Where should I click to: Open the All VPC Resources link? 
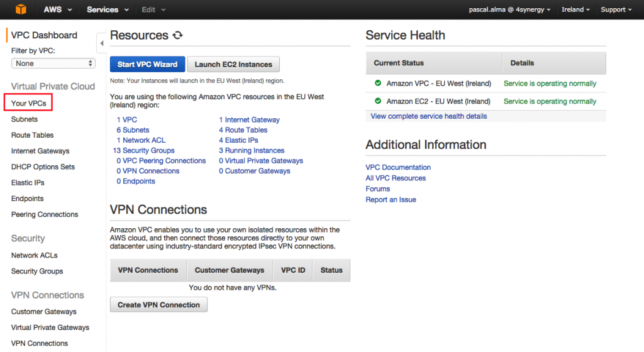396,178
